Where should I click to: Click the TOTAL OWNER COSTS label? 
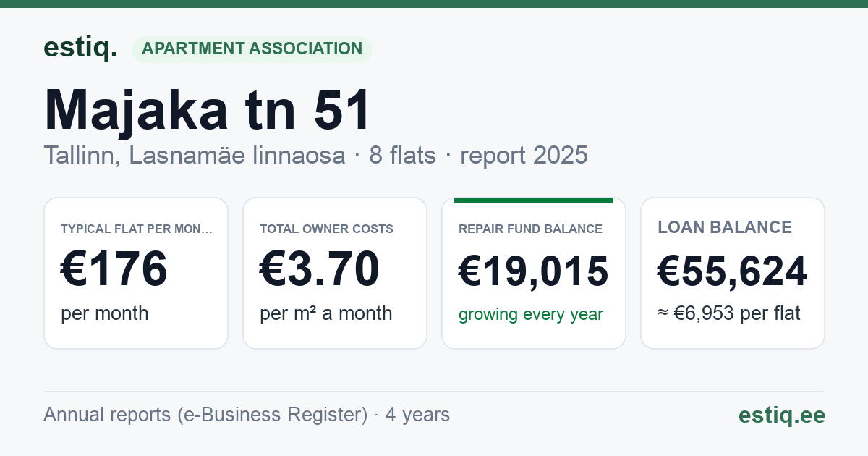tap(326, 229)
